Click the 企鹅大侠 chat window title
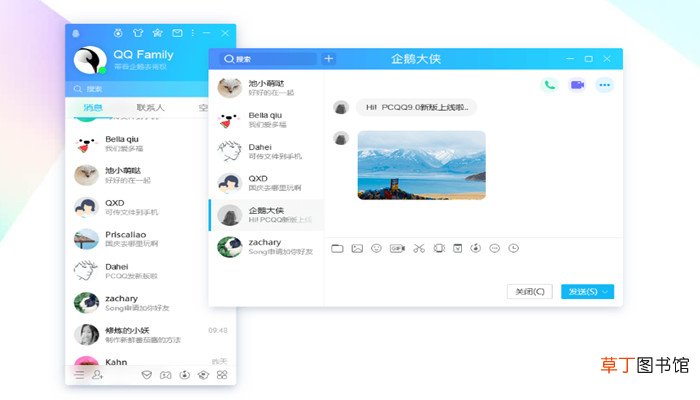This screenshot has width=700, height=400. point(416,58)
